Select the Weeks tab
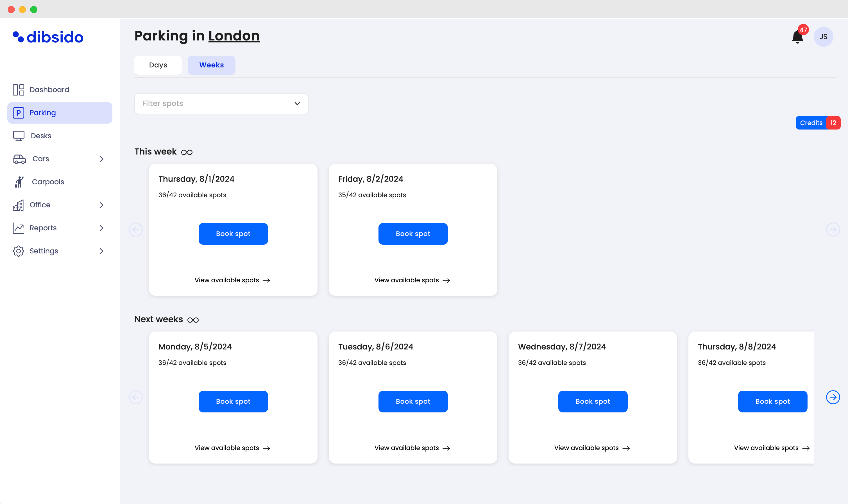 (211, 65)
